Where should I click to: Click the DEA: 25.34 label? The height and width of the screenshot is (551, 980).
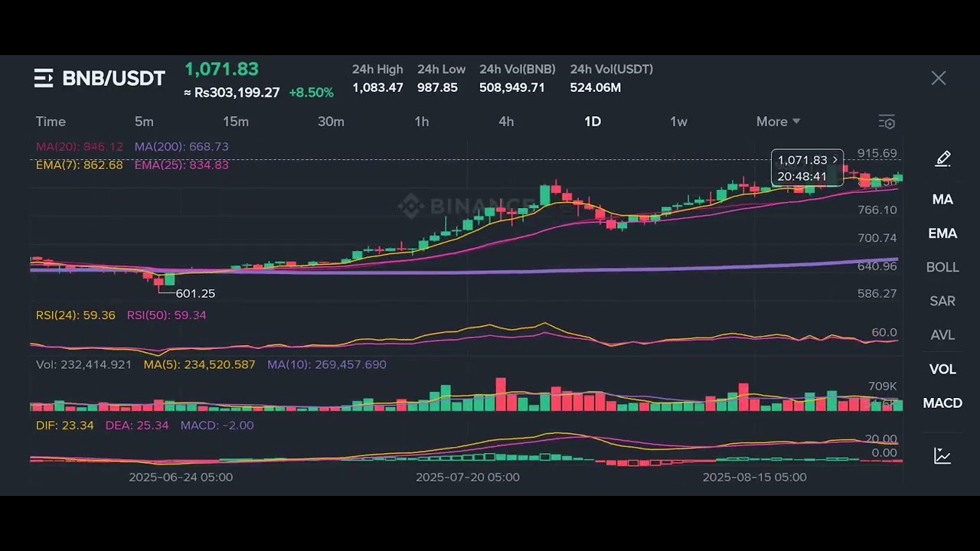click(136, 425)
